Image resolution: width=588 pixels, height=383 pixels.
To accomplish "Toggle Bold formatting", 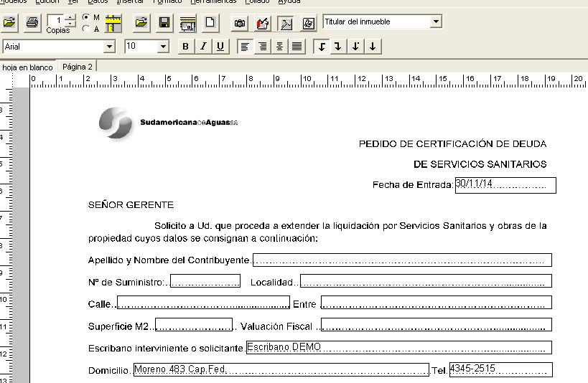I will [185, 47].
